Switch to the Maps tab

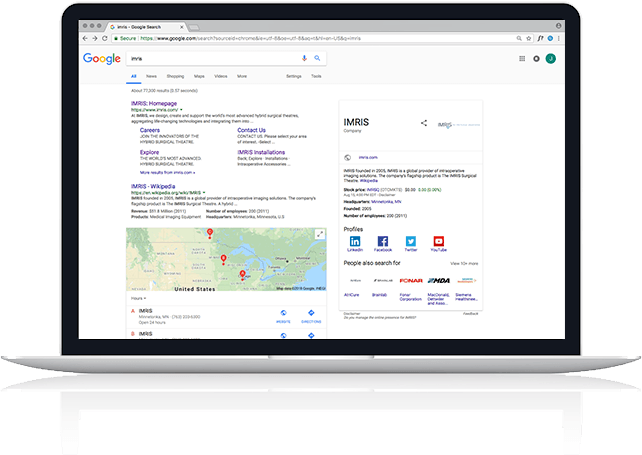(x=199, y=76)
